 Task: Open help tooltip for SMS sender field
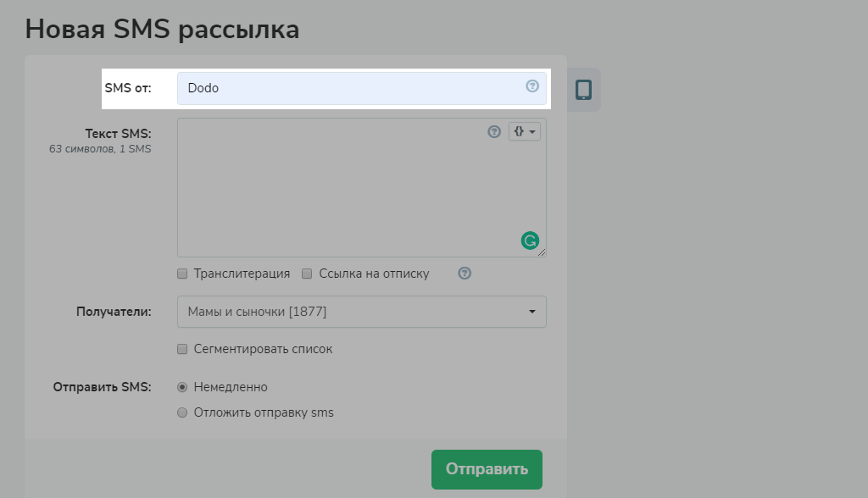click(x=531, y=86)
